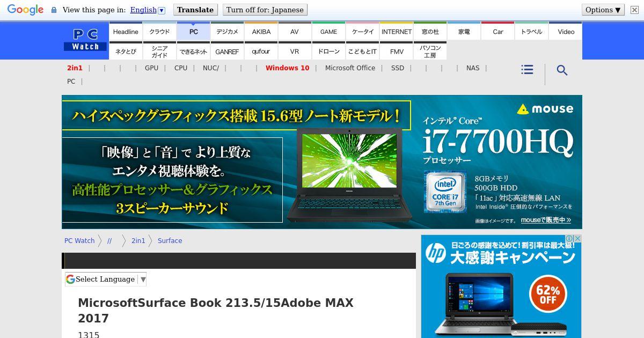The width and height of the screenshot is (644, 338).
Task: Open the hamburger list menu icon
Action: click(527, 70)
